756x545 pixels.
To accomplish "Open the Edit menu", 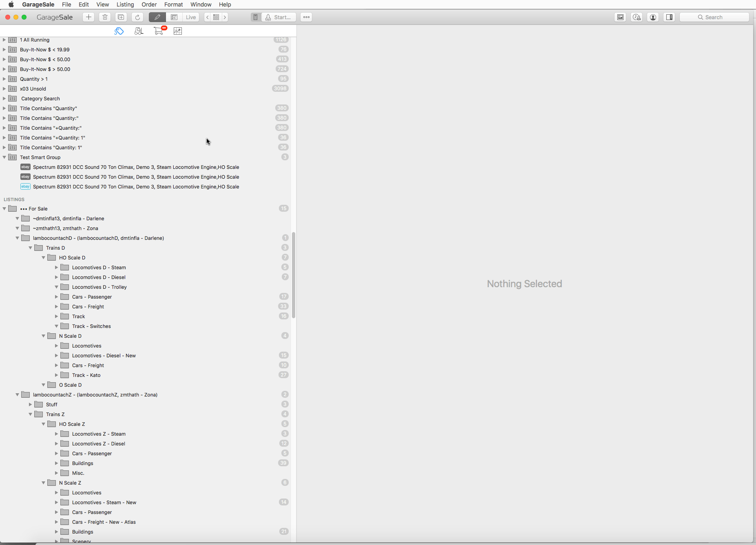I will click(84, 4).
